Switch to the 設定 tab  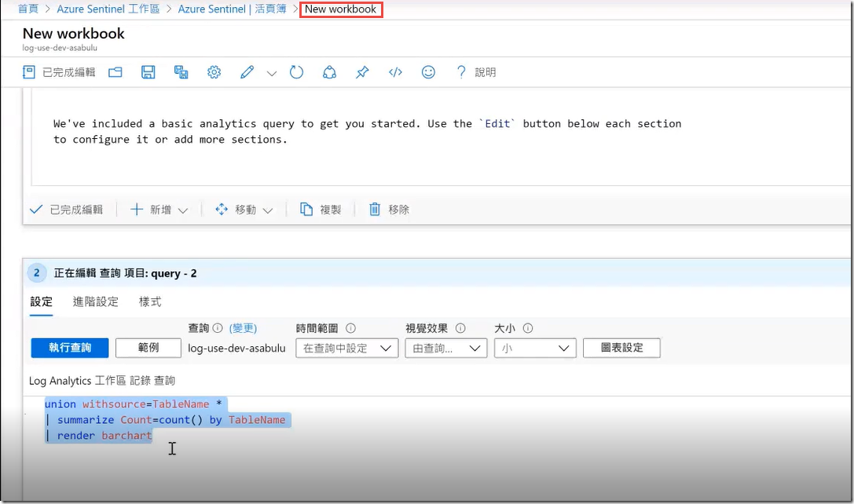(x=42, y=301)
